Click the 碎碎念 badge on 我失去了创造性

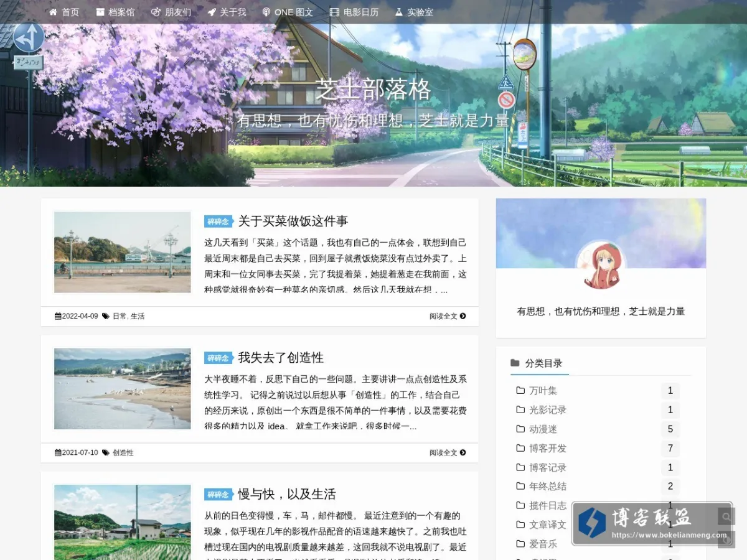pos(218,358)
